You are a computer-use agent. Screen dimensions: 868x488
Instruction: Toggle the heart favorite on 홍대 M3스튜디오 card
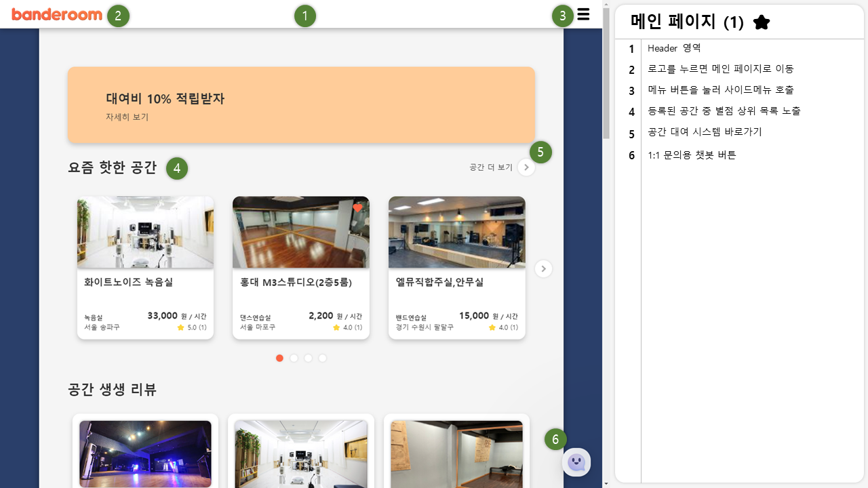coord(357,208)
